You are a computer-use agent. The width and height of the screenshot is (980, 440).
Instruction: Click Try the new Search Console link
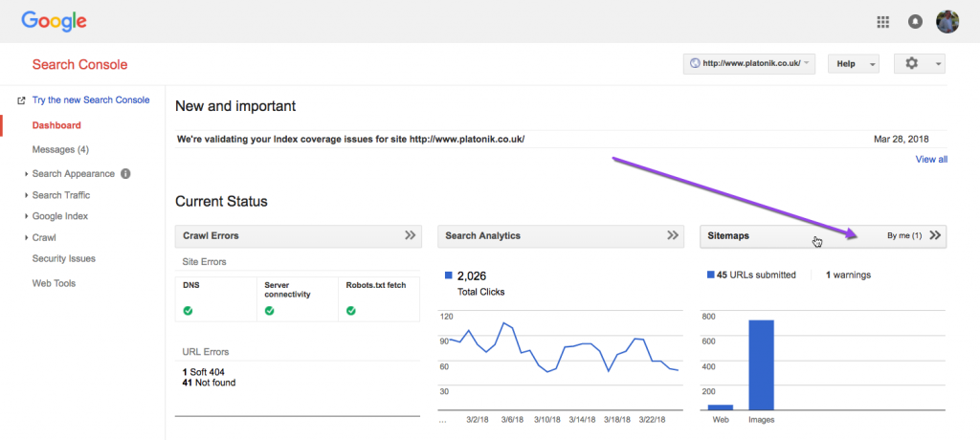(x=90, y=99)
